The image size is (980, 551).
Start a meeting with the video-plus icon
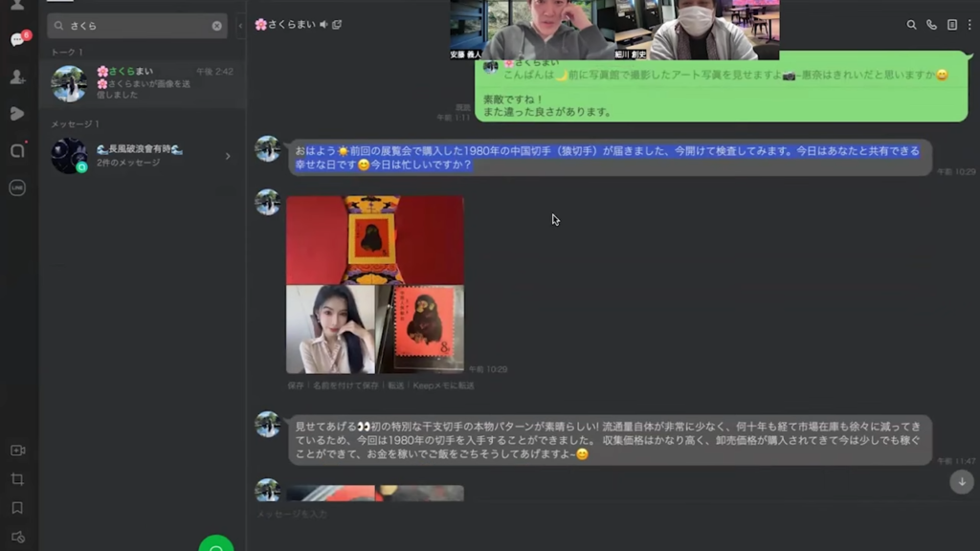click(x=17, y=451)
